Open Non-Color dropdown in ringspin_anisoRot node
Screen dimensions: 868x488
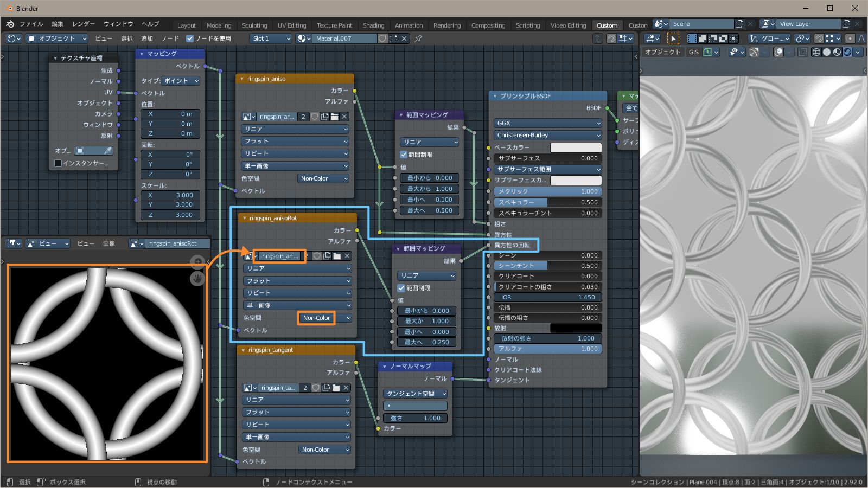[325, 318]
